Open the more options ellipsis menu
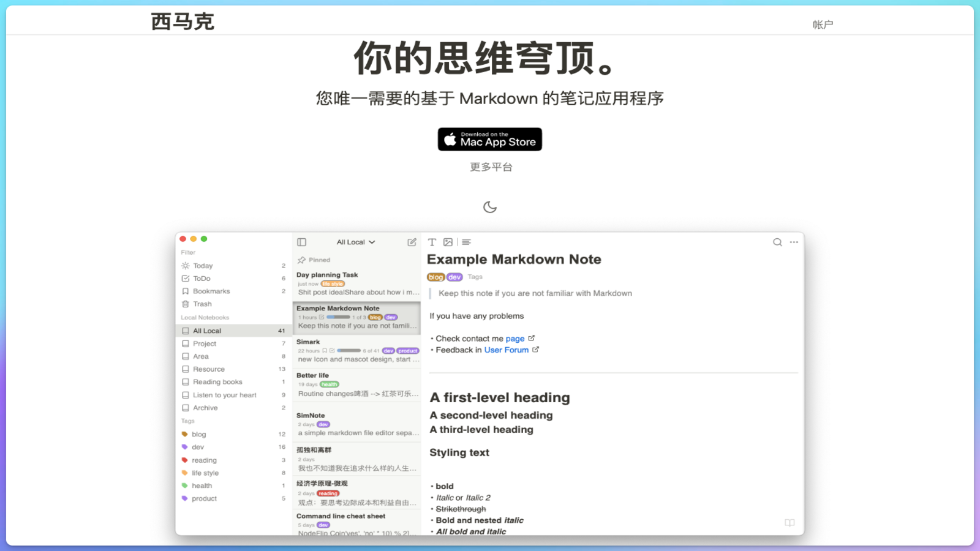980x551 pixels. tap(793, 242)
